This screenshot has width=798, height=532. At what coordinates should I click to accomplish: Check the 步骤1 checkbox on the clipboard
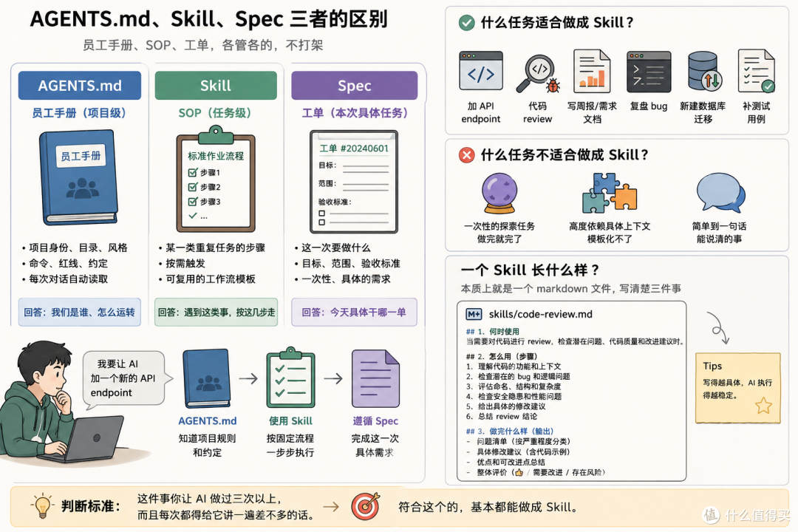click(x=192, y=172)
